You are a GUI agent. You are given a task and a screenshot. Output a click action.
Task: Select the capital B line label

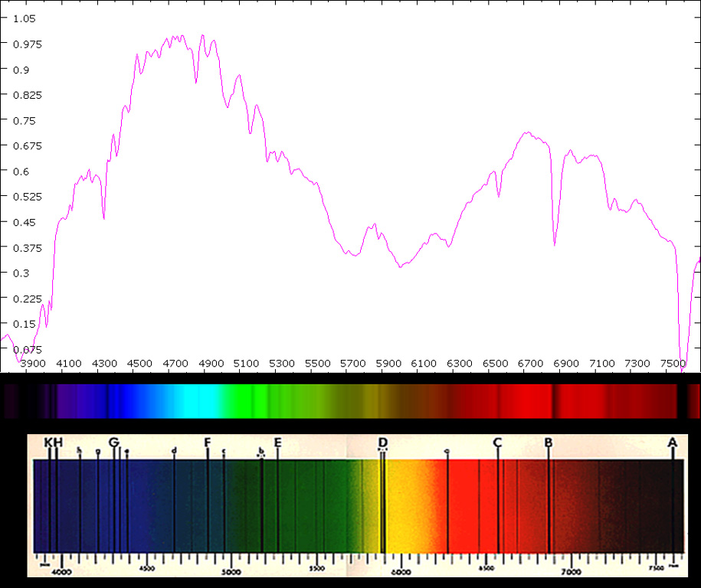[x=549, y=443]
